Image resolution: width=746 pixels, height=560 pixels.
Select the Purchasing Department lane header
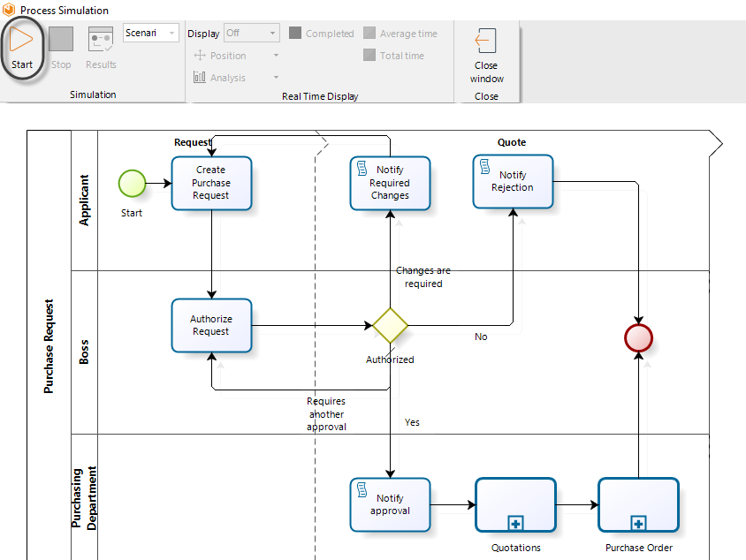84,497
